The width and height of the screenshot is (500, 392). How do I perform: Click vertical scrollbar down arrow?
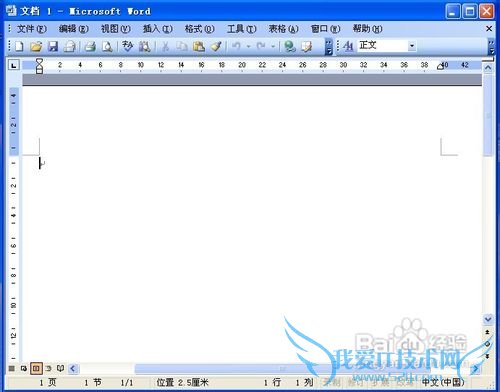[488, 319]
